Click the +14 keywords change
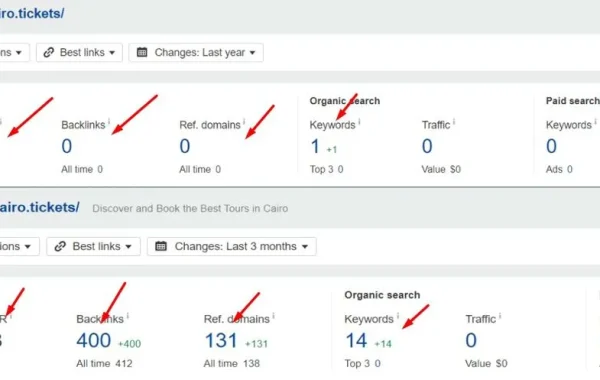600x380 pixels. [x=383, y=344]
